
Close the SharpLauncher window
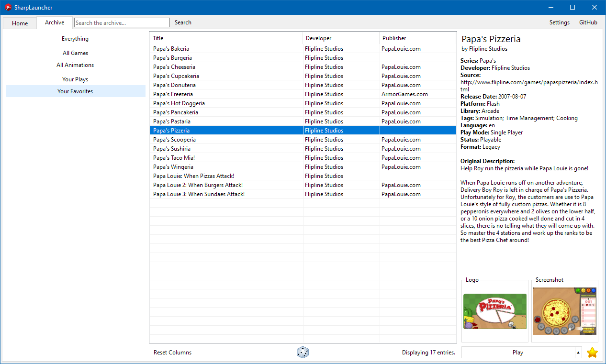(x=595, y=7)
